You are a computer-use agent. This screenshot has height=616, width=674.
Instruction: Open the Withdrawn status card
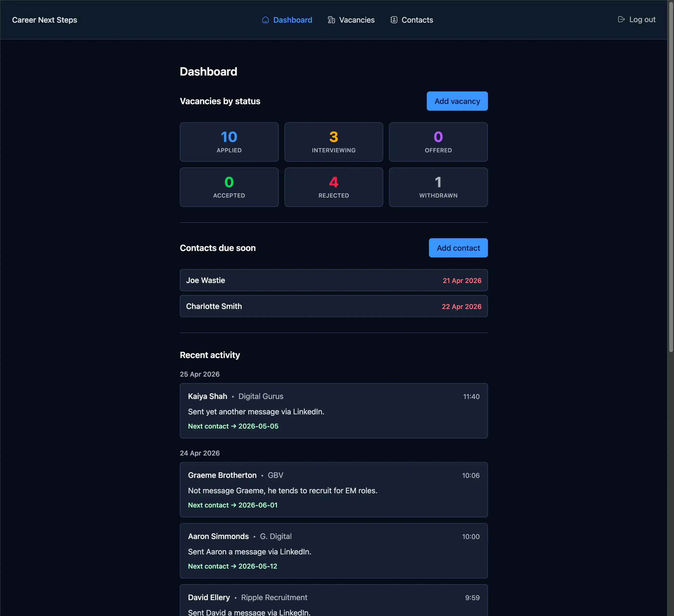click(x=438, y=187)
